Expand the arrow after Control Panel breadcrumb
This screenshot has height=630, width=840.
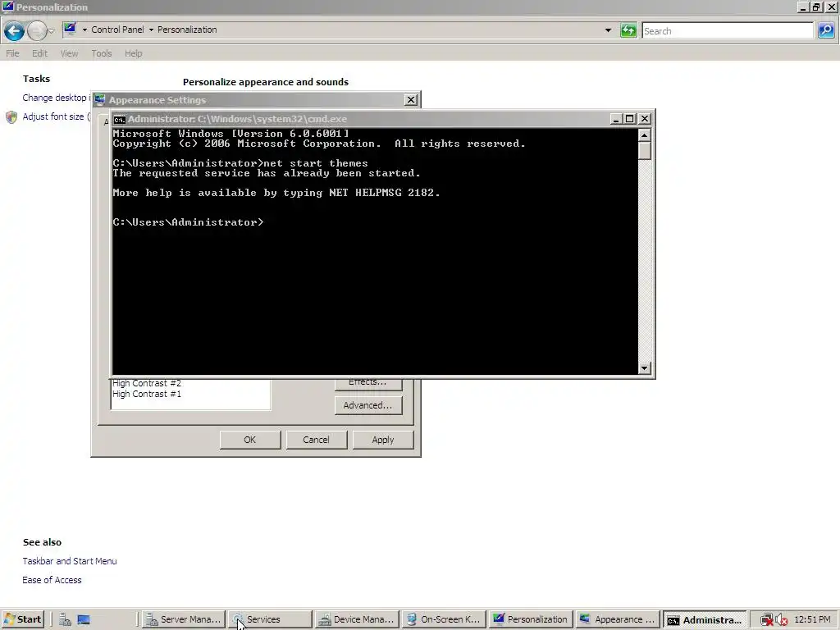151,30
